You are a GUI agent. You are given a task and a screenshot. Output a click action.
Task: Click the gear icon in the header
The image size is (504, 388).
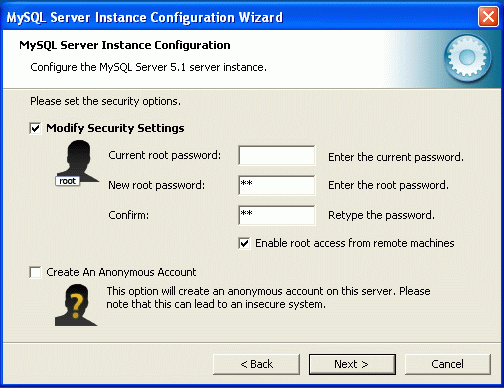467,58
